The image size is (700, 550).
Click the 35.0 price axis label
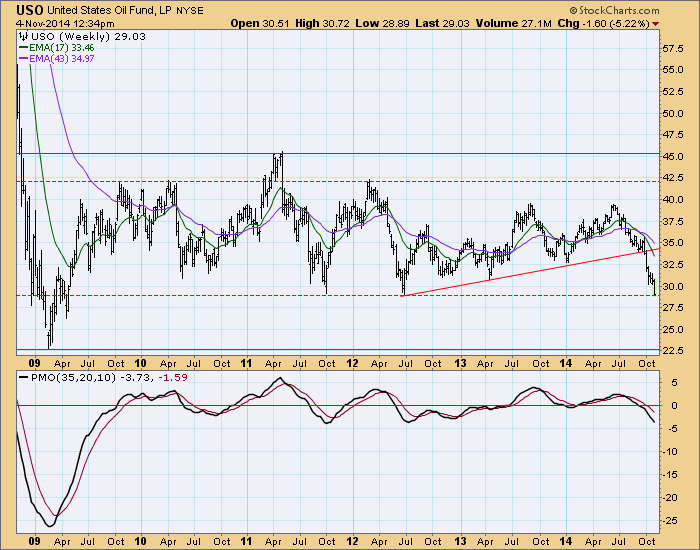click(x=673, y=243)
